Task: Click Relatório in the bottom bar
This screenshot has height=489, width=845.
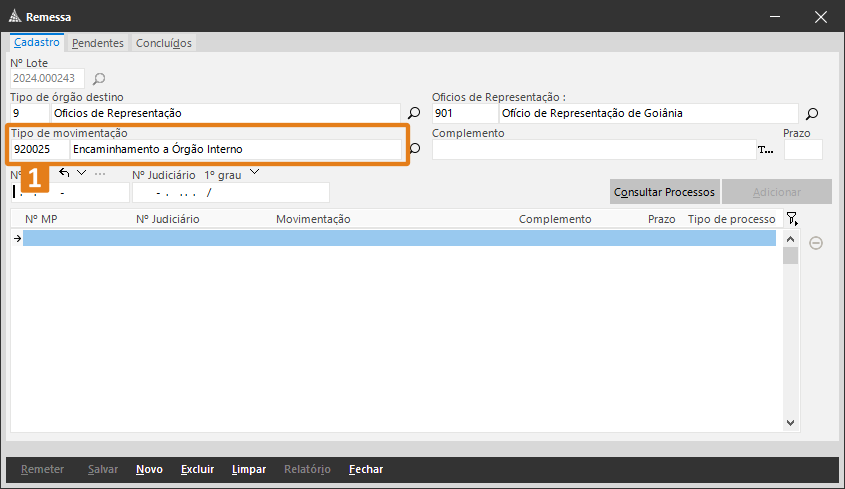Action: point(307,470)
